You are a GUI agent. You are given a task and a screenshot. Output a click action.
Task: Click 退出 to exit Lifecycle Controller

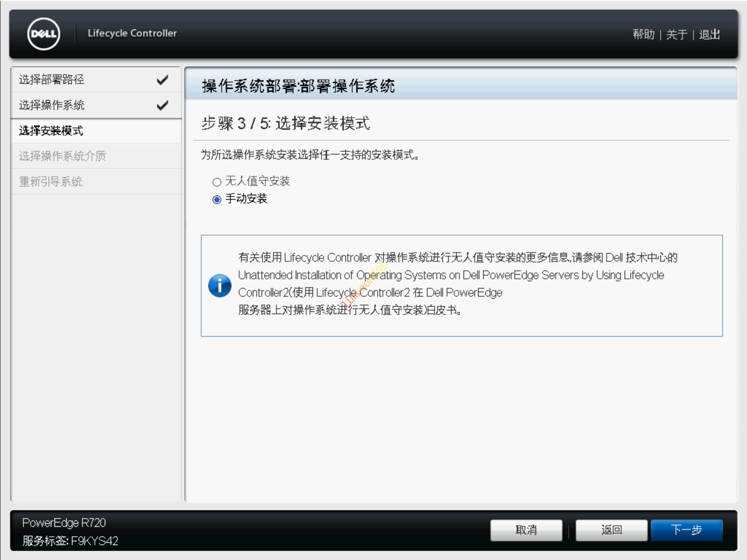click(710, 34)
